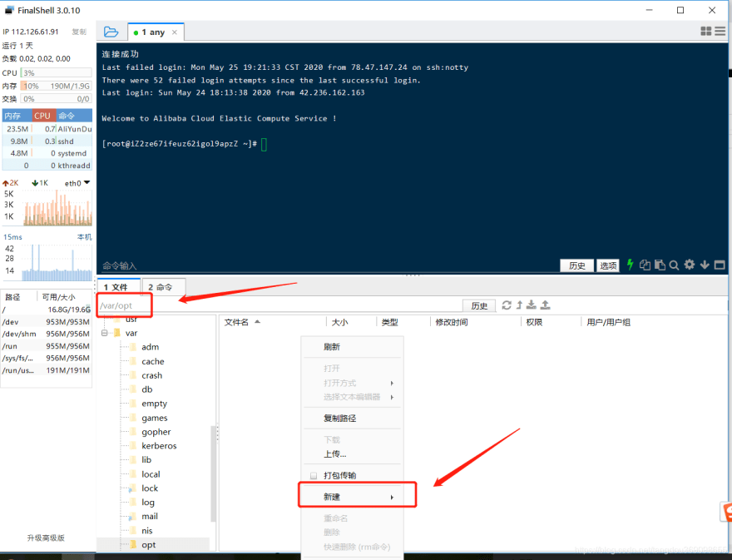732x560 pixels.
Task: Open the terminal settings gear icon
Action: tap(689, 265)
